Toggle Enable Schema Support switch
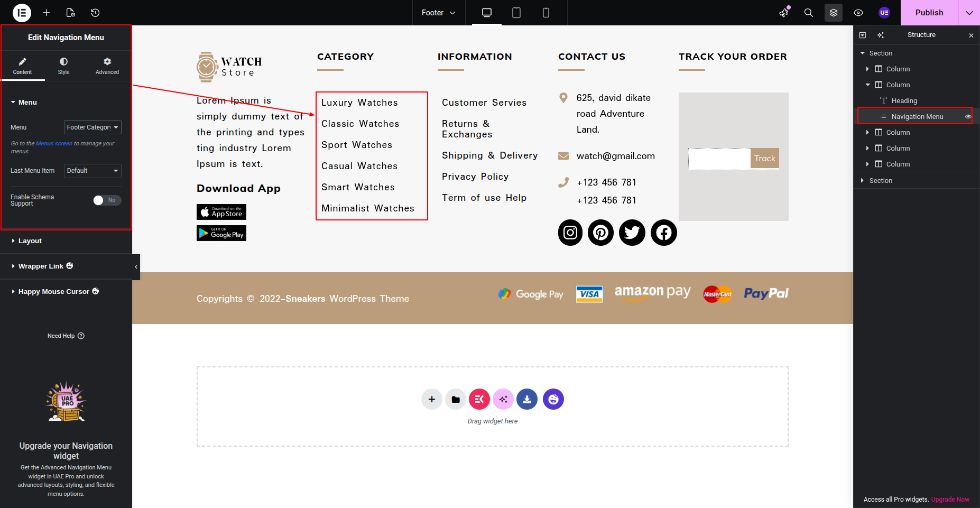980x508 pixels. 107,200
